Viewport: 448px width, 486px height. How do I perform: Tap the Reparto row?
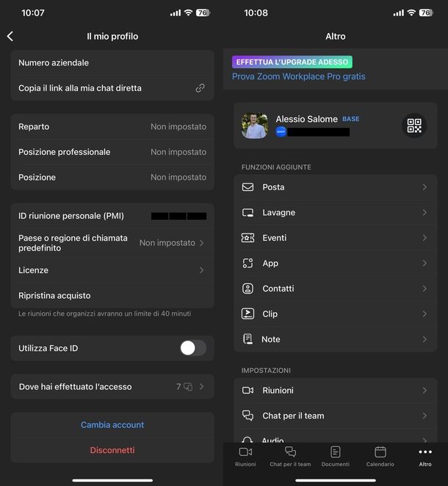112,127
